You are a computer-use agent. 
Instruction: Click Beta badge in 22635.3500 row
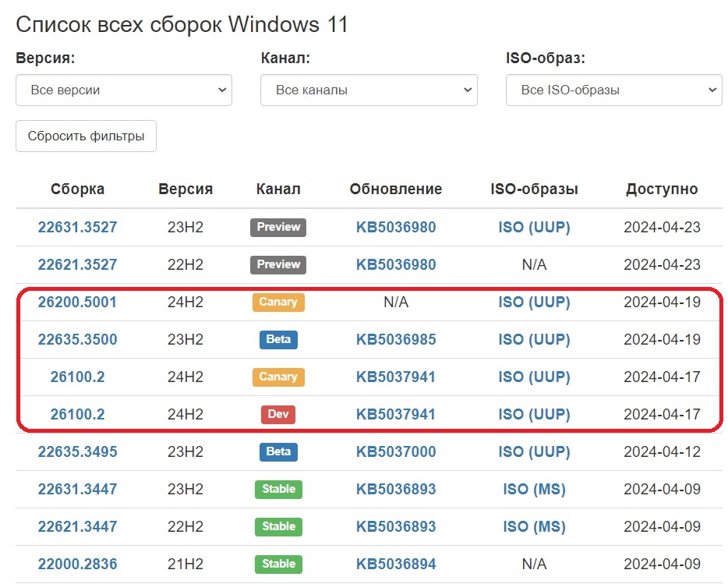(x=278, y=340)
